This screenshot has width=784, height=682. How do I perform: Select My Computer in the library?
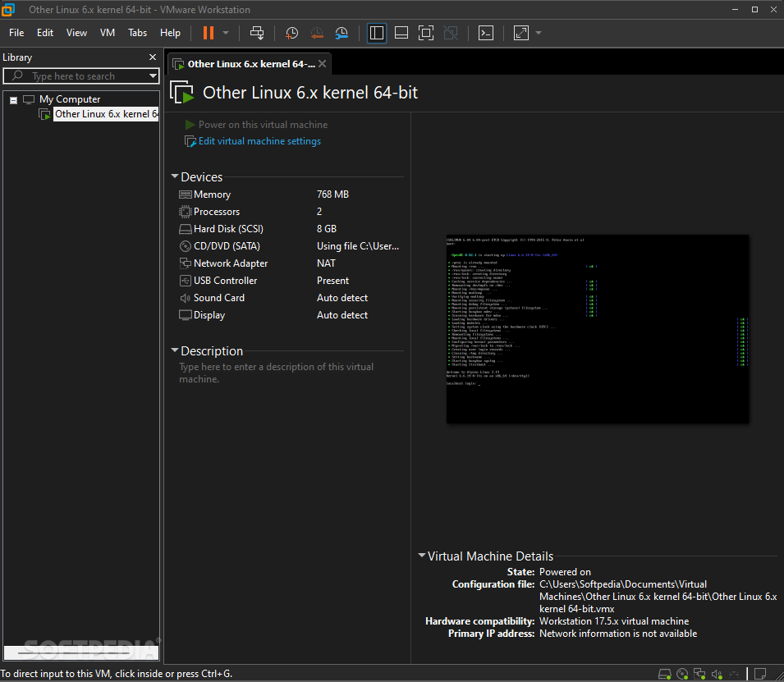[x=70, y=99]
